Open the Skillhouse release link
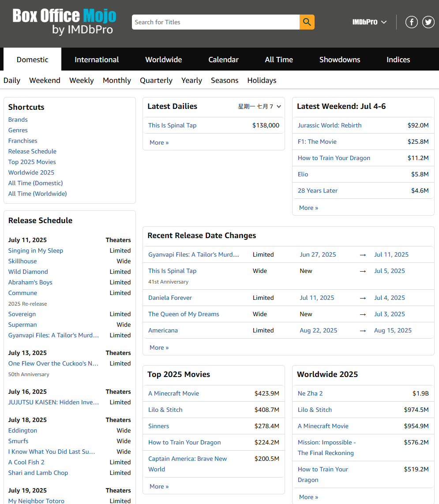Screen dimensions: 439x504 (23, 261)
